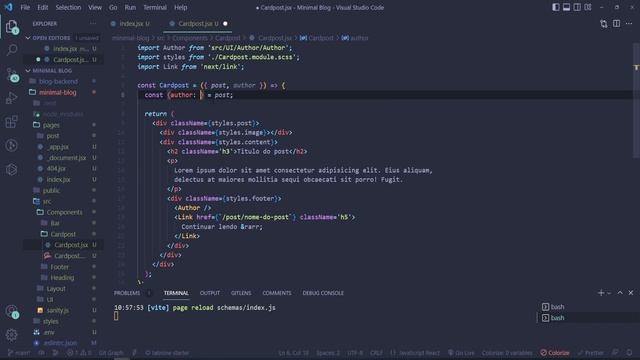Toggle the bottom panel layout icon
This screenshot has height=360, width=640.
[x=567, y=7]
